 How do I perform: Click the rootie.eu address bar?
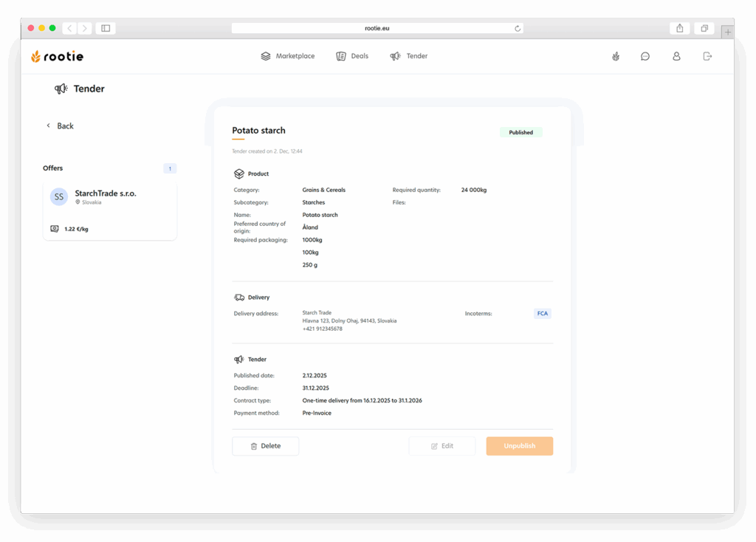[x=377, y=28]
